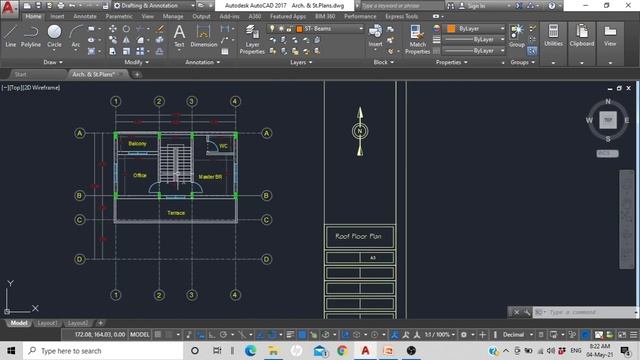Open Layer Properties manager
Image resolution: width=640 pixels, height=360 pixels.
coord(252,40)
